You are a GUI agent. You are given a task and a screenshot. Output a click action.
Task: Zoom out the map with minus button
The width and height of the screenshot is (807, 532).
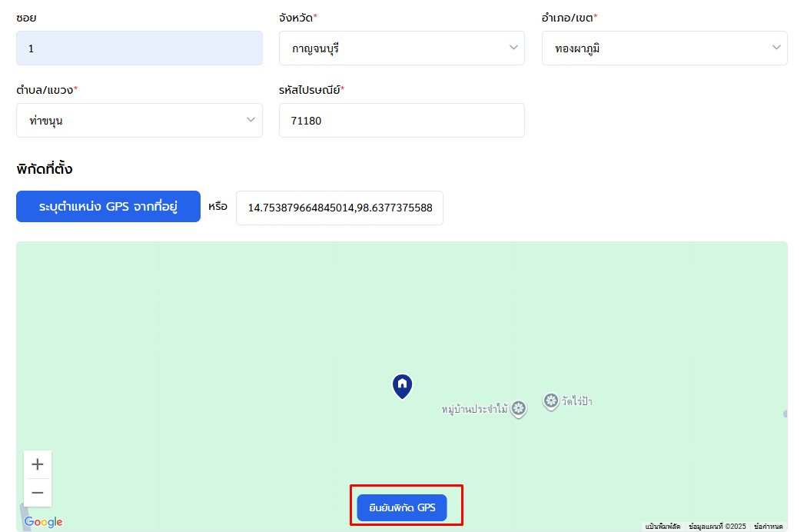[38, 493]
